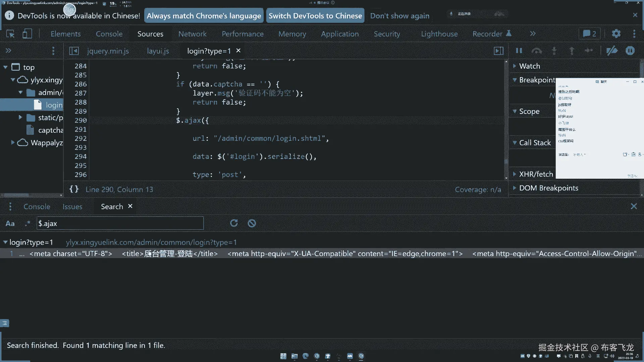The height and width of the screenshot is (362, 644).
Task: Click the inspect element picker icon
Action: (10, 34)
